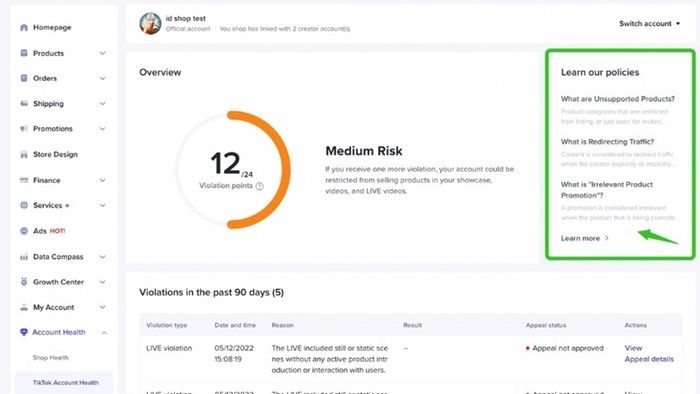Select TikTok Account Health submenu item
700x394 pixels.
coord(66,383)
